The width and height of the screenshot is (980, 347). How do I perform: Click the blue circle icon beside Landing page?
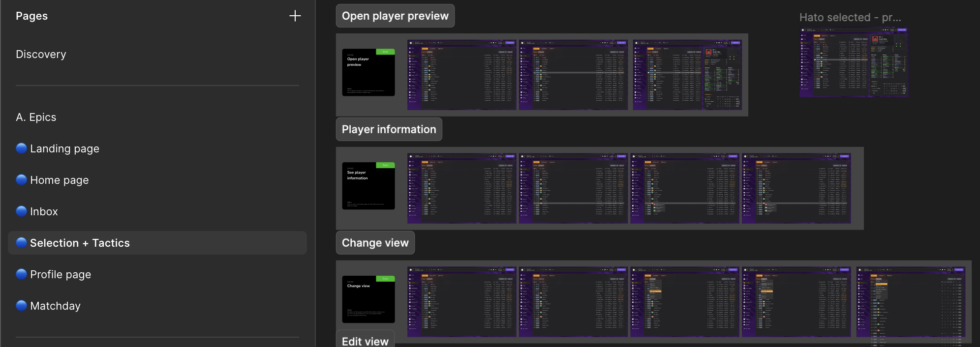pos(21,148)
